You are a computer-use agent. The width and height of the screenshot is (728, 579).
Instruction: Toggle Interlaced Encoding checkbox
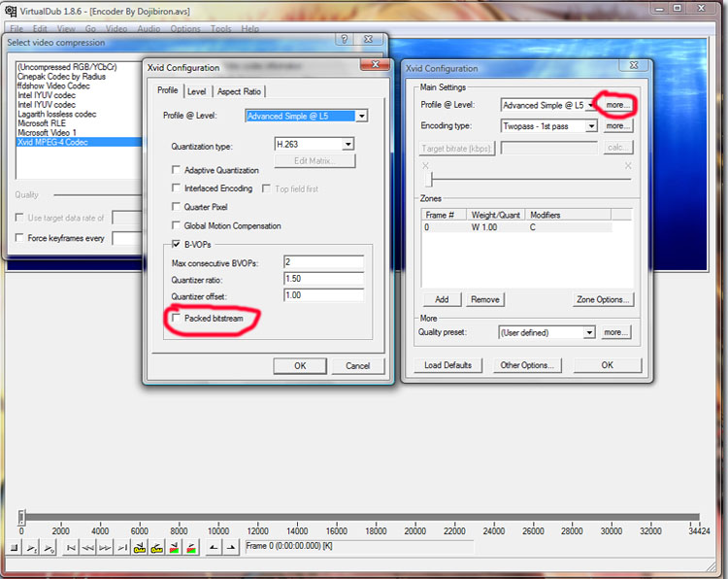176,187
